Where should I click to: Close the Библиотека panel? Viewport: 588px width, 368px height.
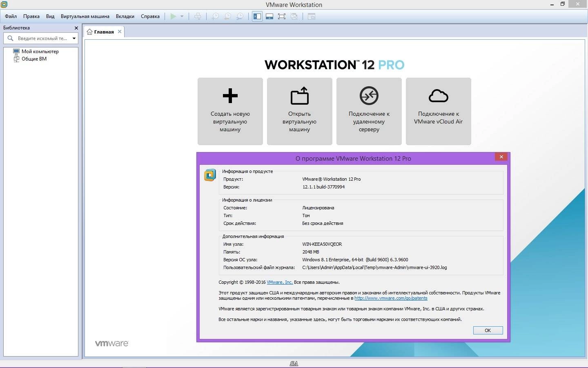(x=76, y=28)
